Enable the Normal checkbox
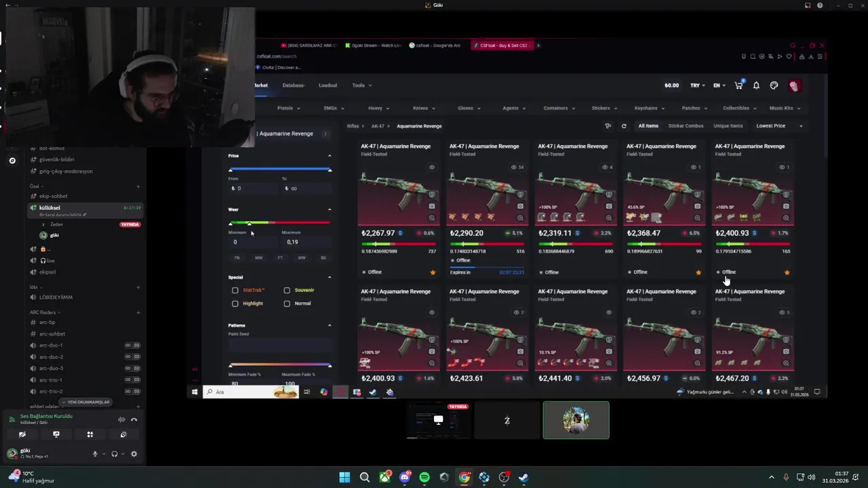868x488 pixels. click(287, 304)
